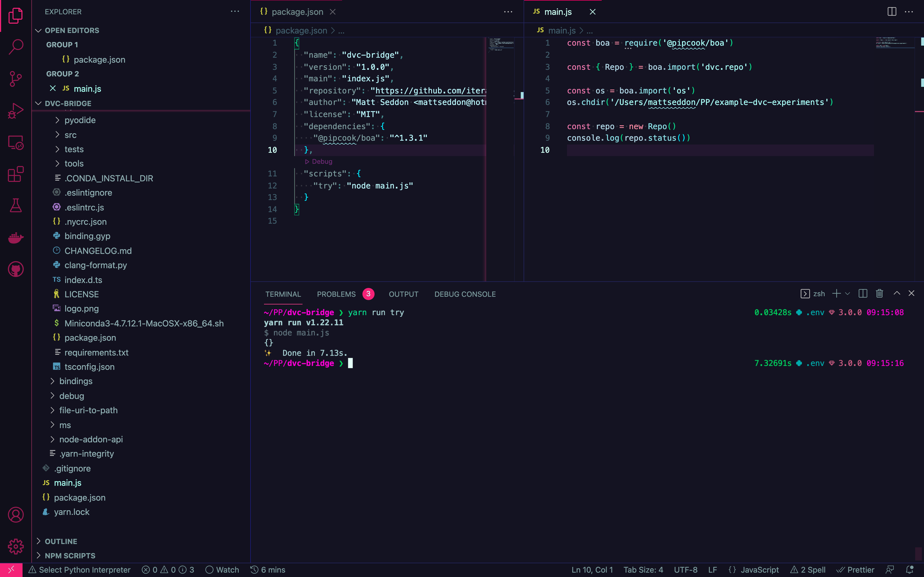The width and height of the screenshot is (924, 577).
Task: Split the terminal
Action: [862, 293]
